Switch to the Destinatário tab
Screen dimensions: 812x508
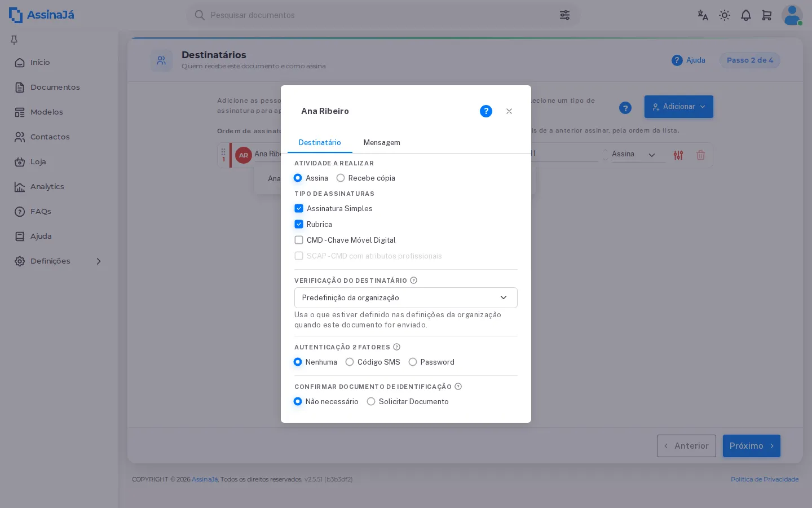point(320,143)
